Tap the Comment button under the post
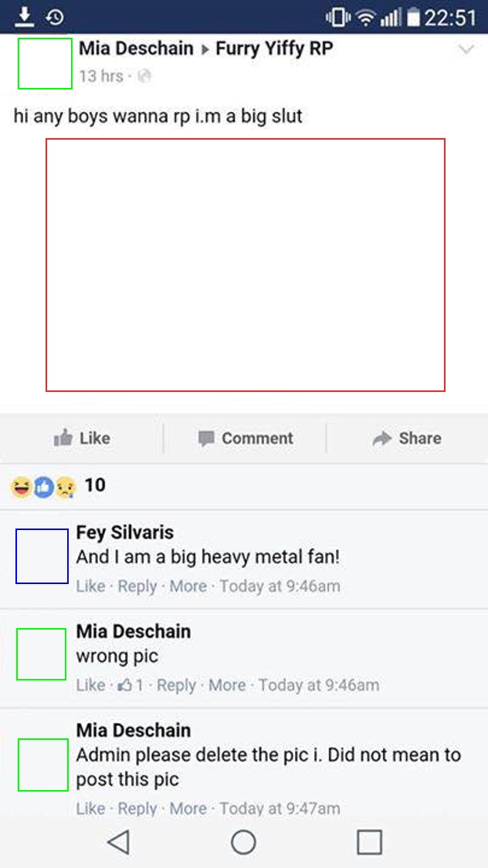 [246, 438]
